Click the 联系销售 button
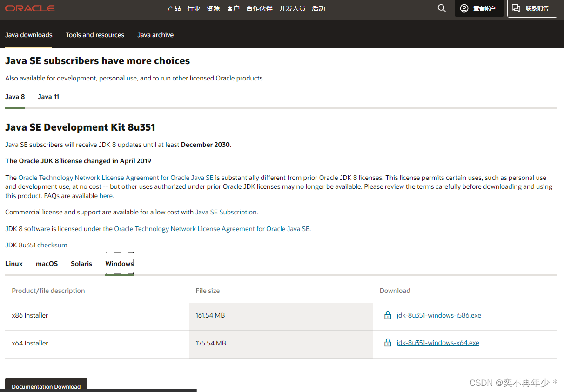 click(x=532, y=8)
